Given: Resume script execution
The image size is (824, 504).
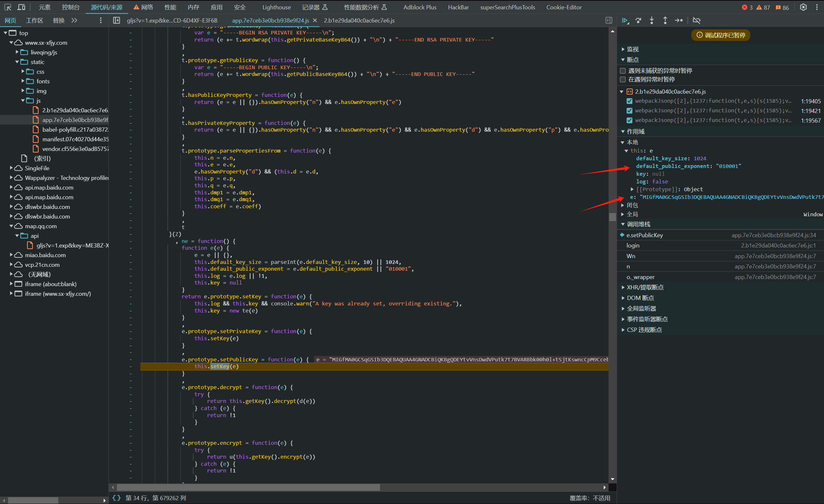Looking at the screenshot, I should point(625,20).
